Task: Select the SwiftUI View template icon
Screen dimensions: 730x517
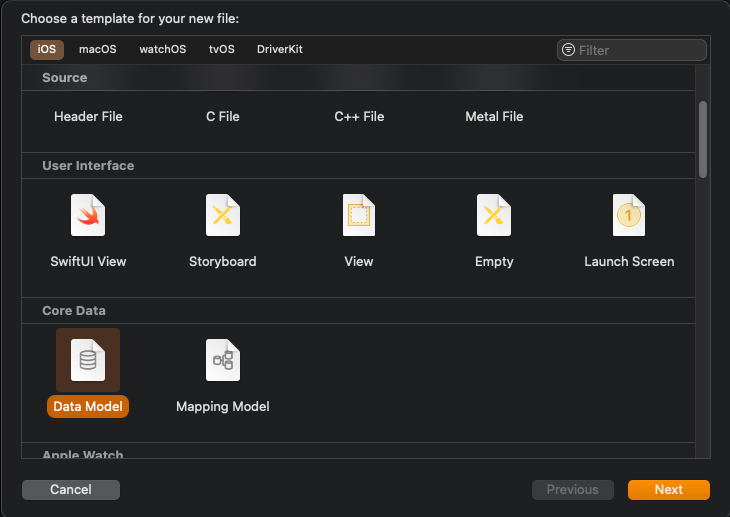Action: click(x=88, y=215)
